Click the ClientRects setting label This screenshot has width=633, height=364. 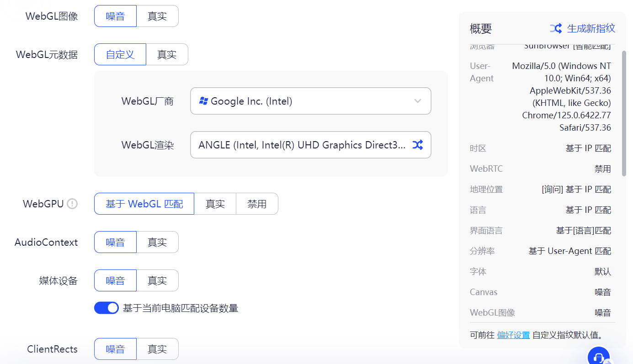point(53,349)
